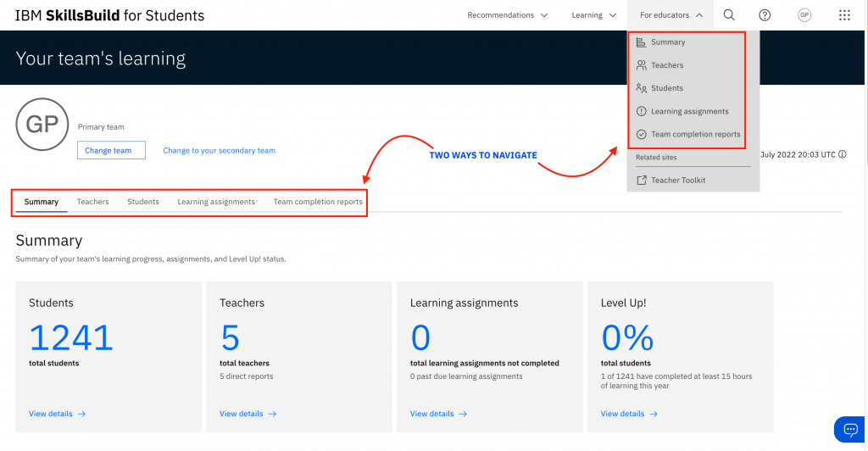
Task: Click the Summary chart icon in dropdown
Action: click(x=641, y=42)
